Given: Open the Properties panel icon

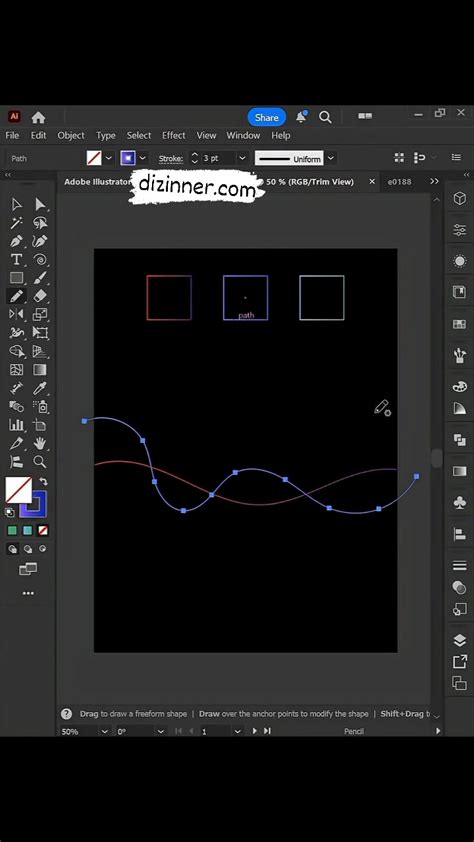Looking at the screenshot, I should 460,230.
